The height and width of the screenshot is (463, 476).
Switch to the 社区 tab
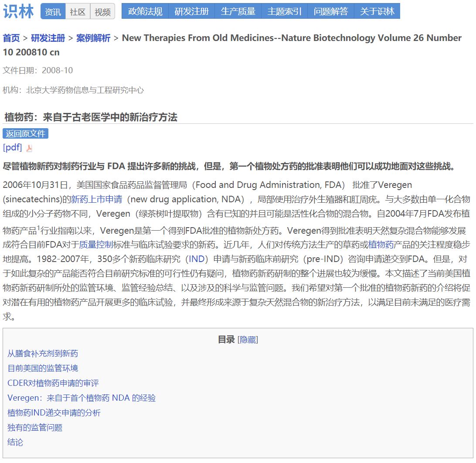point(78,11)
